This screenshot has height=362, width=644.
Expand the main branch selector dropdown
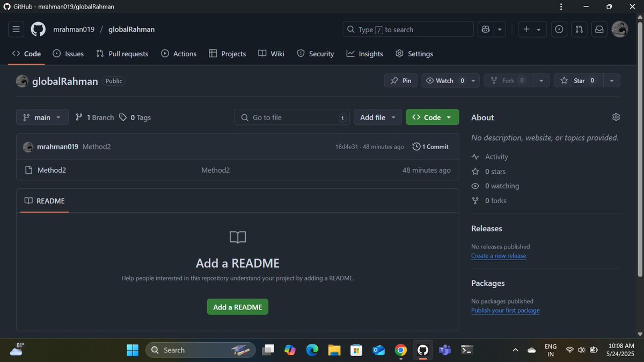pyautogui.click(x=42, y=117)
